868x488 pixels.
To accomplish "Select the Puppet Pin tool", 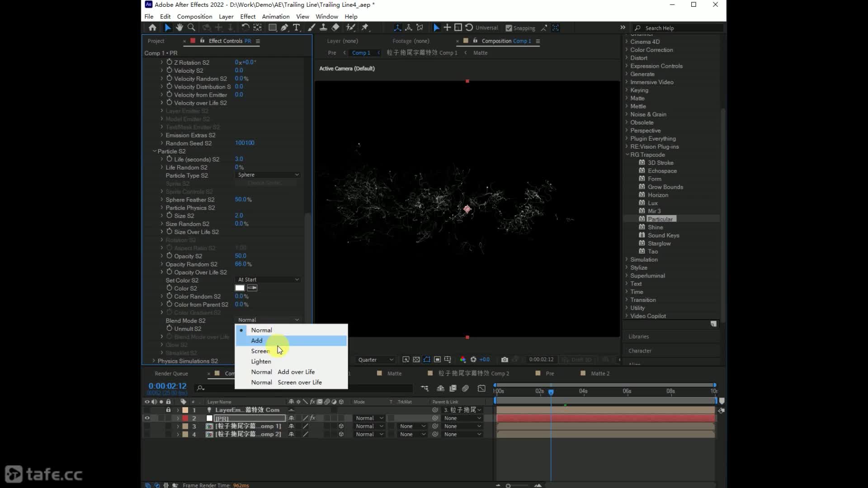I will (x=365, y=28).
